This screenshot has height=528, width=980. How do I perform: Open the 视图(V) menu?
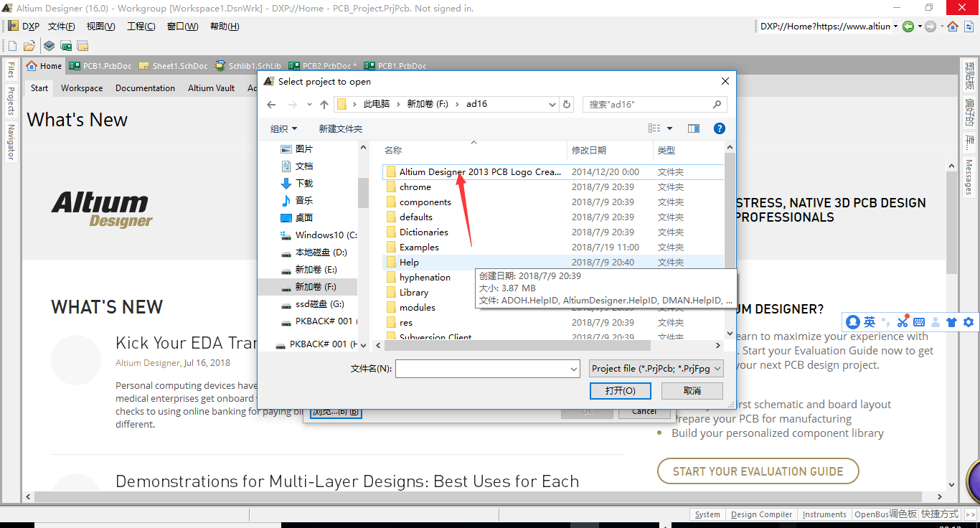click(100, 27)
